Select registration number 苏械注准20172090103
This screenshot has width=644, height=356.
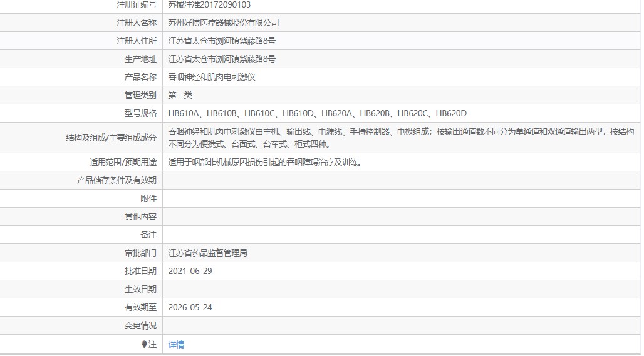click(x=209, y=5)
